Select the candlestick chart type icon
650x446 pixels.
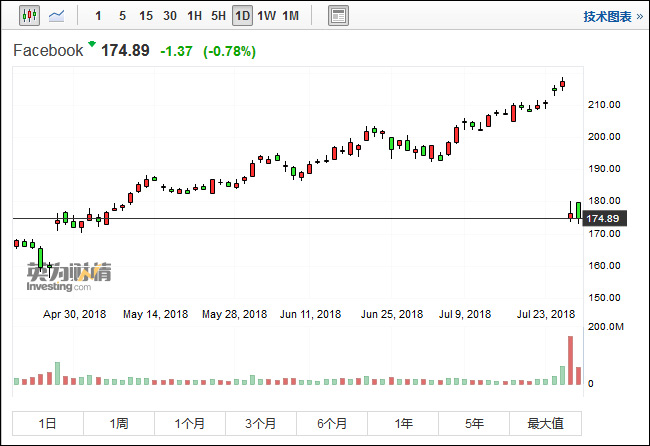click(28, 16)
